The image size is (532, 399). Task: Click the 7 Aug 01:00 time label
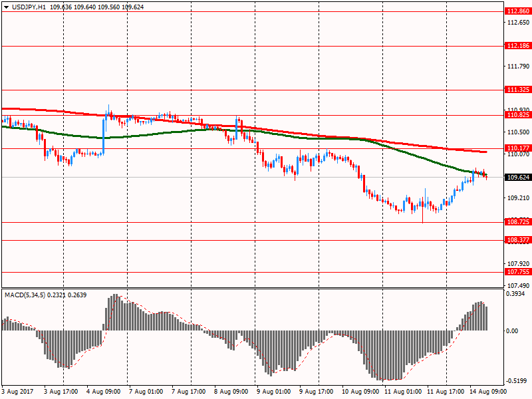pos(146,392)
